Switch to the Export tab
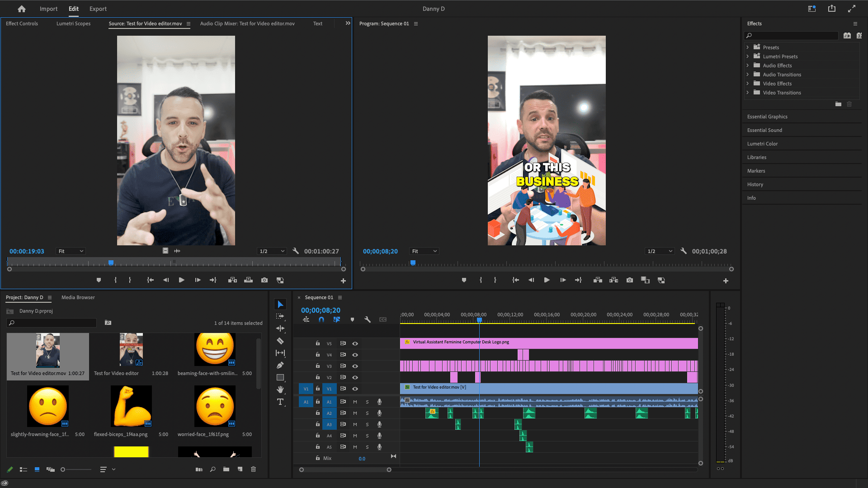Image resolution: width=868 pixels, height=488 pixels. pos(98,9)
